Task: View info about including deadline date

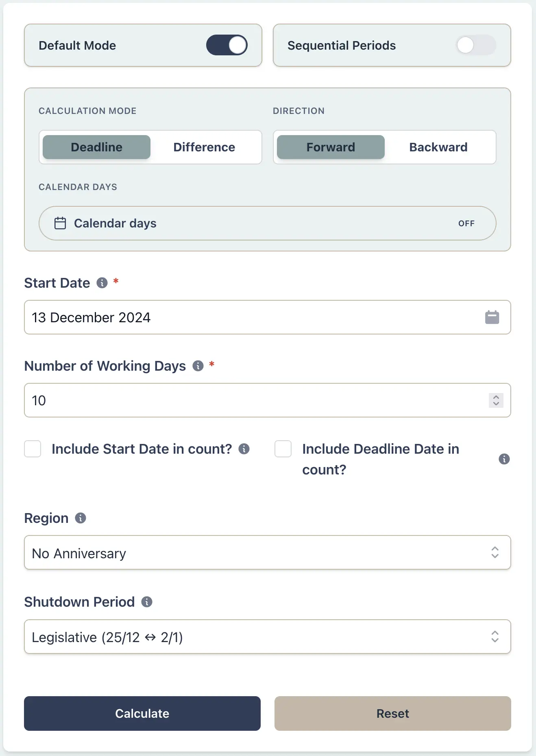Action: coord(504,459)
